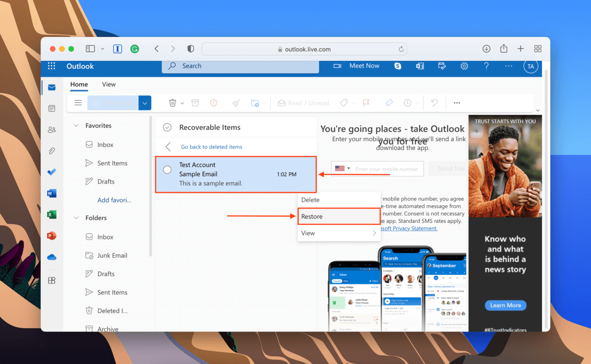Click the Safari new tab plus
This screenshot has width=591, height=364.
pyautogui.click(x=521, y=49)
